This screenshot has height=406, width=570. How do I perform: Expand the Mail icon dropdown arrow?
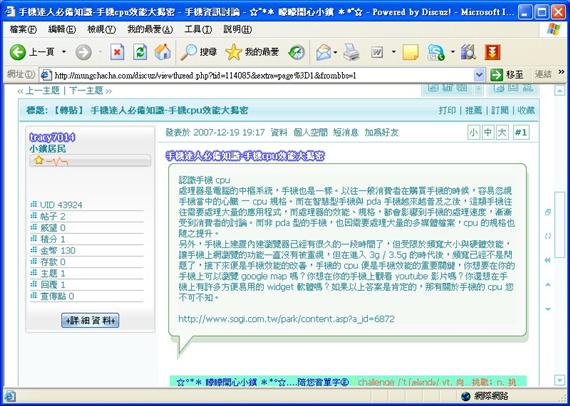pyautogui.click(x=335, y=53)
